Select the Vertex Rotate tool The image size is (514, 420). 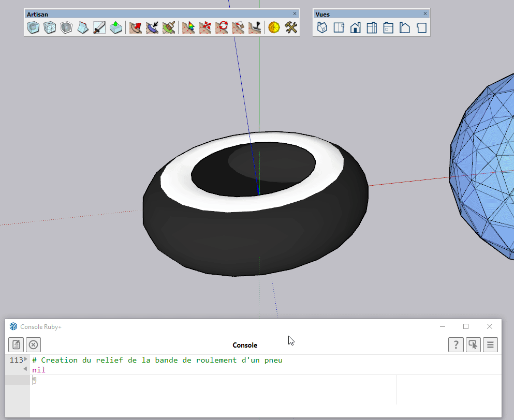click(x=222, y=27)
